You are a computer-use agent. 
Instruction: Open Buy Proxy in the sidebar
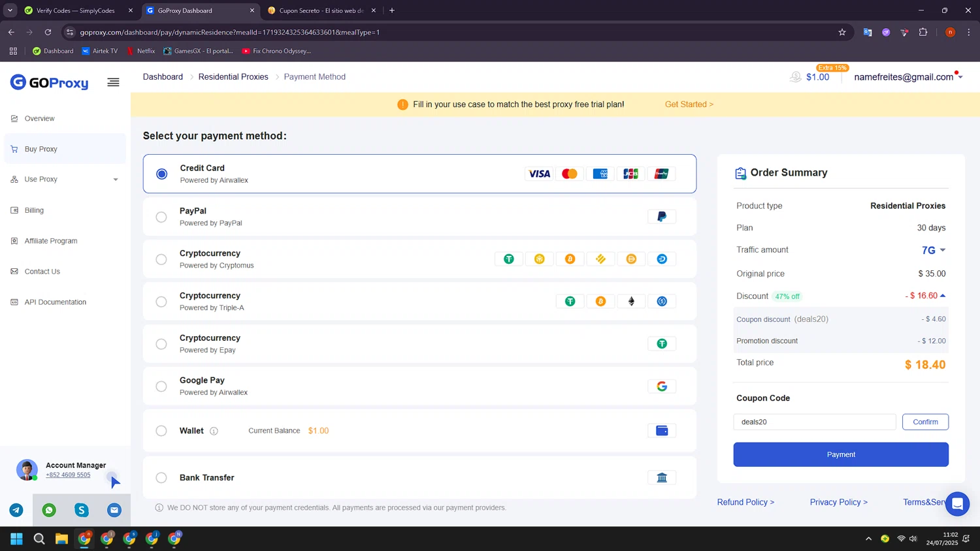[65, 149]
